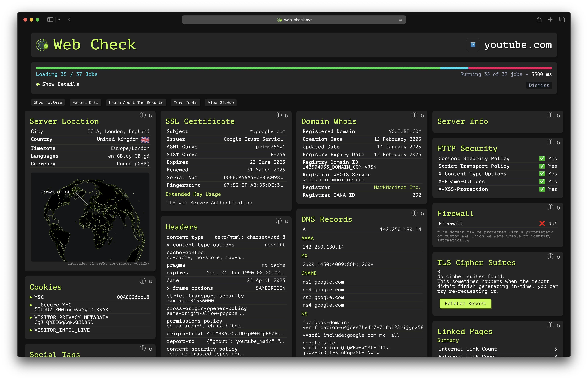Click the web-check.xyz address bar
Screen dimensions: 588x380
(x=294, y=20)
